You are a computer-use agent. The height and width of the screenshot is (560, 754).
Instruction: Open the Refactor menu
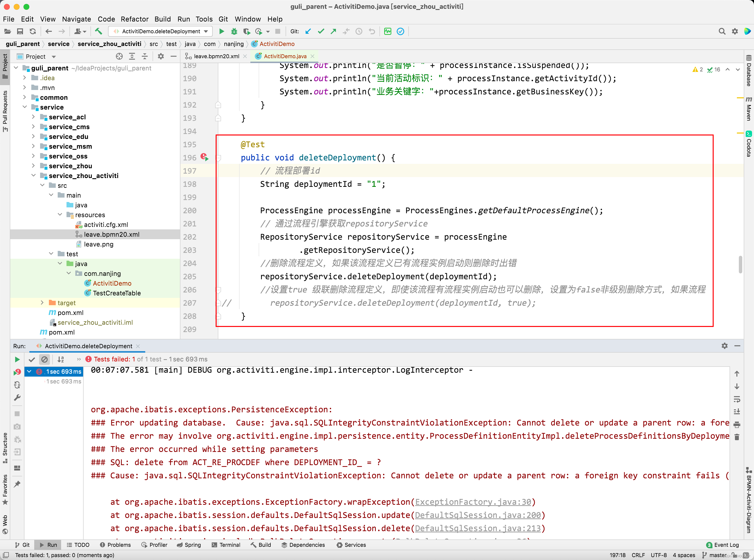click(134, 19)
